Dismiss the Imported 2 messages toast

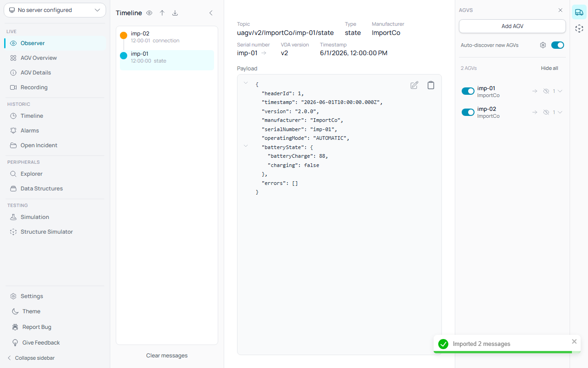tap(574, 341)
